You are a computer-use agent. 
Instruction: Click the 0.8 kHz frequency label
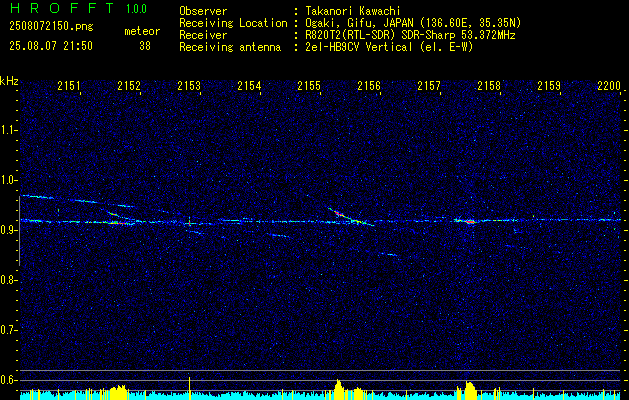pyautogui.click(x=8, y=280)
